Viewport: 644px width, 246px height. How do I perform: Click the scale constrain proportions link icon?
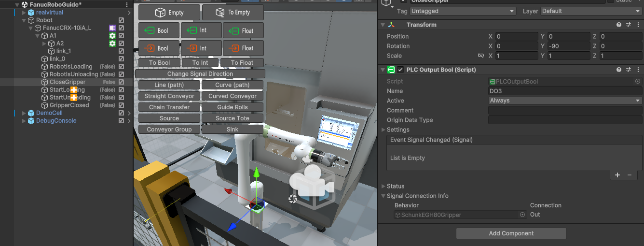click(480, 56)
